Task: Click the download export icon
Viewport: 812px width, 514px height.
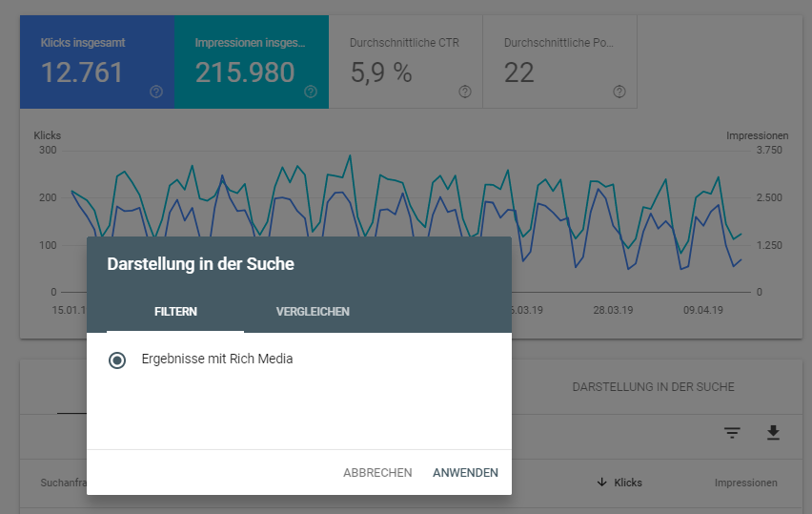Action: click(x=773, y=433)
